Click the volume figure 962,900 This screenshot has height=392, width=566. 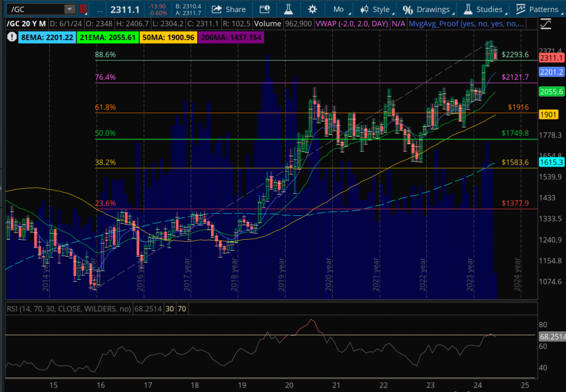point(298,24)
